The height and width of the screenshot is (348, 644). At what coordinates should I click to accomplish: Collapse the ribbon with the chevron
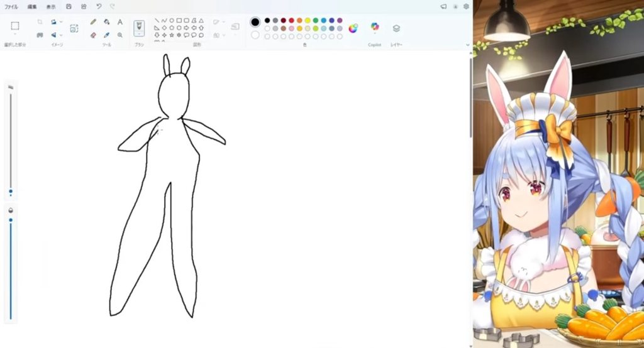click(x=467, y=45)
